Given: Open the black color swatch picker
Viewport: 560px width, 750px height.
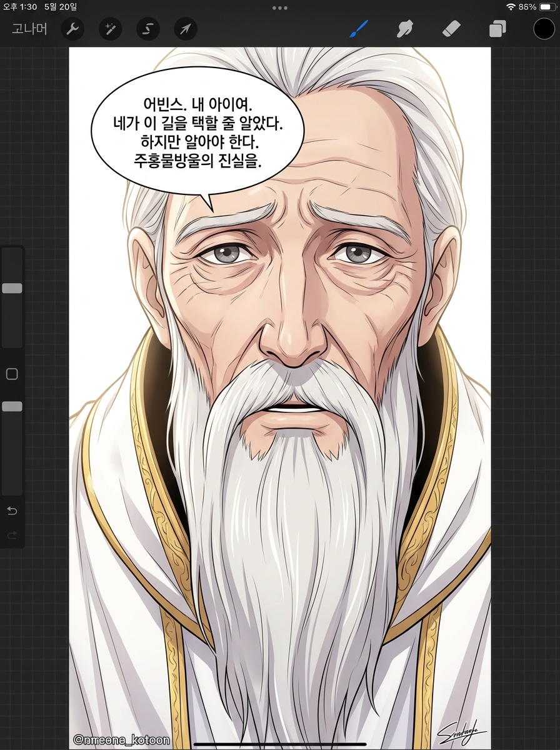Looking at the screenshot, I should (544, 29).
